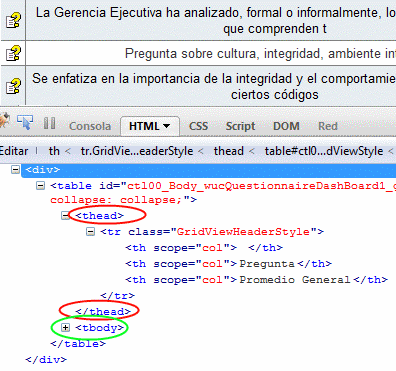
Task: Select the empty <th scope="col"> line
Action: point(204,248)
